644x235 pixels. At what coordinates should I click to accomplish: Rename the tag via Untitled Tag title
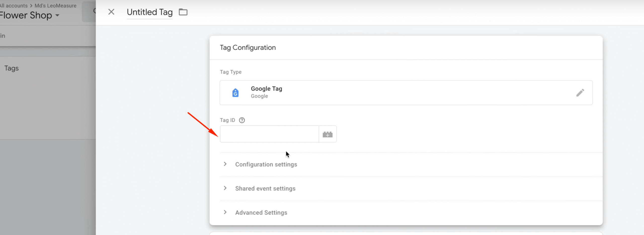pos(149,12)
